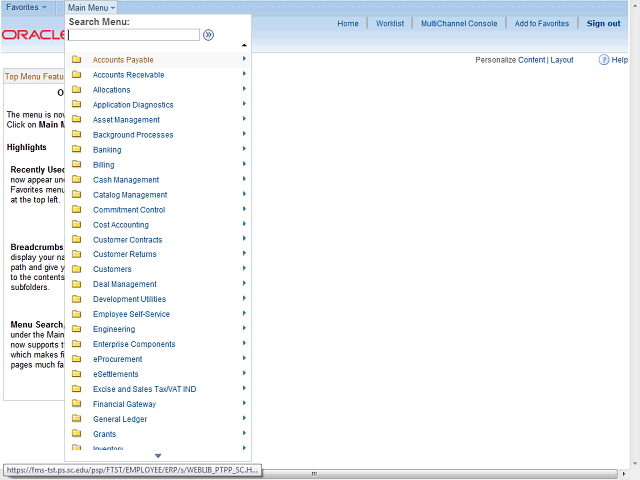Click the Help question mark icon
This screenshot has height=480, width=640.
(x=604, y=60)
